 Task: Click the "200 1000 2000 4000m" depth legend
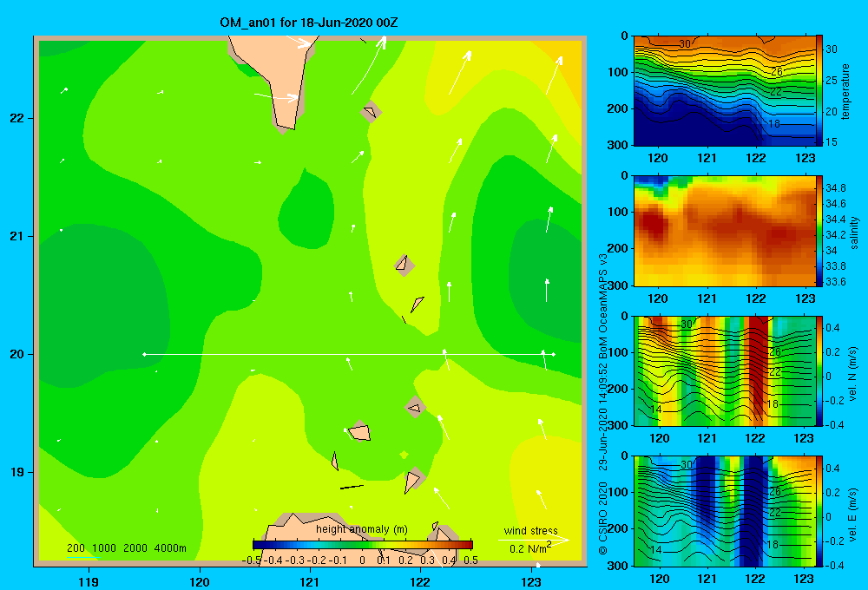pos(126,548)
